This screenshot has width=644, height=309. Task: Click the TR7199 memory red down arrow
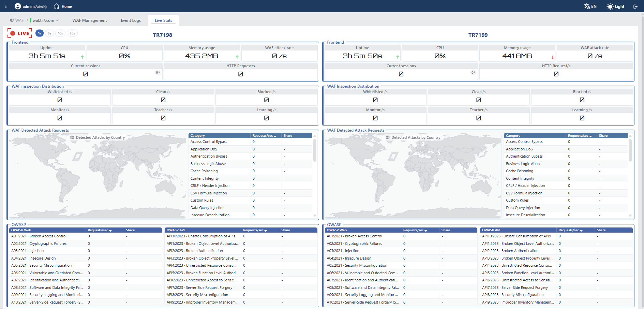(x=553, y=57)
